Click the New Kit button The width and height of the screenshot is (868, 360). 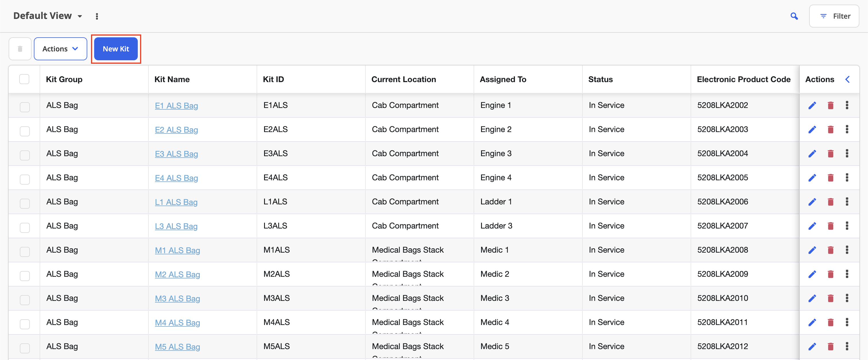coord(116,49)
